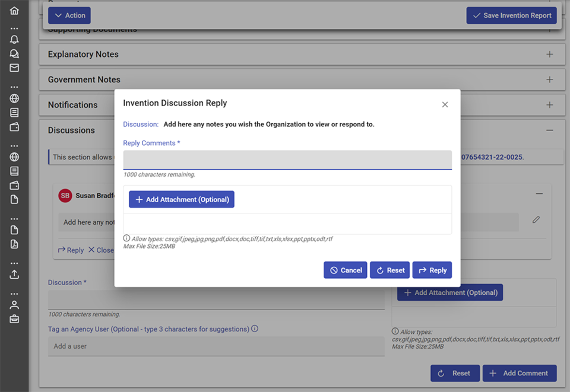Expand the Explanatory Notes section
Image resolution: width=570 pixels, height=392 pixels.
tap(549, 55)
